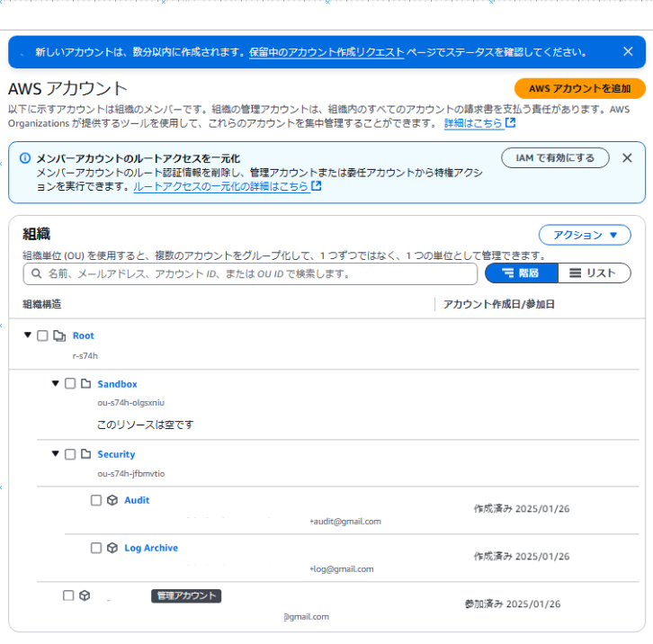Collapse the Root node
Viewport: 653px width, 644px height.
(28, 335)
